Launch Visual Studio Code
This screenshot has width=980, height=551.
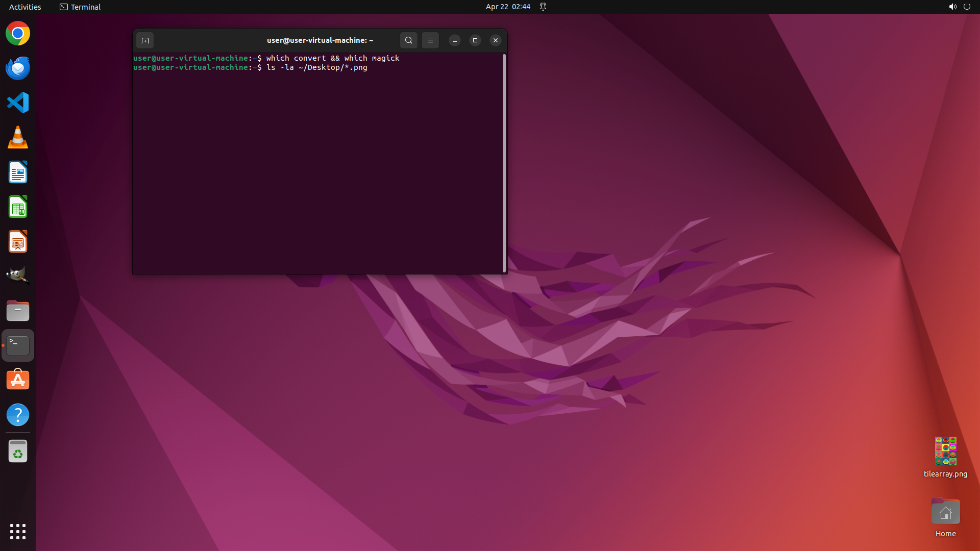[x=18, y=103]
